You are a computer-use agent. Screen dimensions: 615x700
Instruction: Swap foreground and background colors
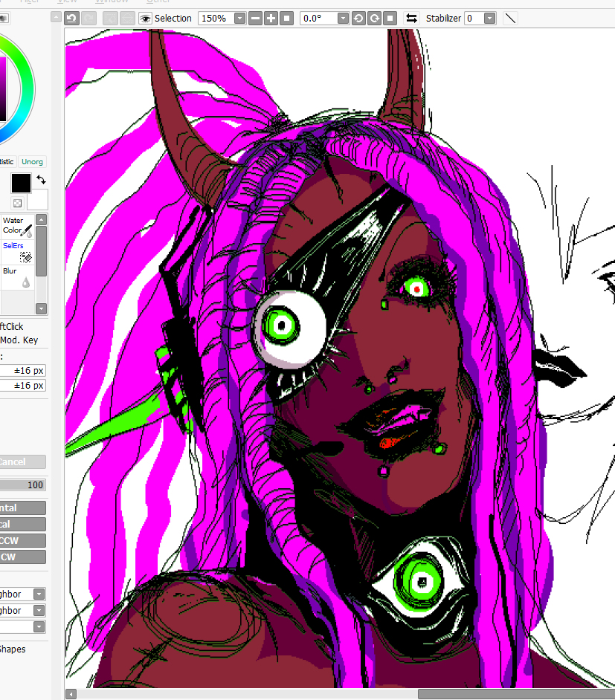pyautogui.click(x=41, y=180)
